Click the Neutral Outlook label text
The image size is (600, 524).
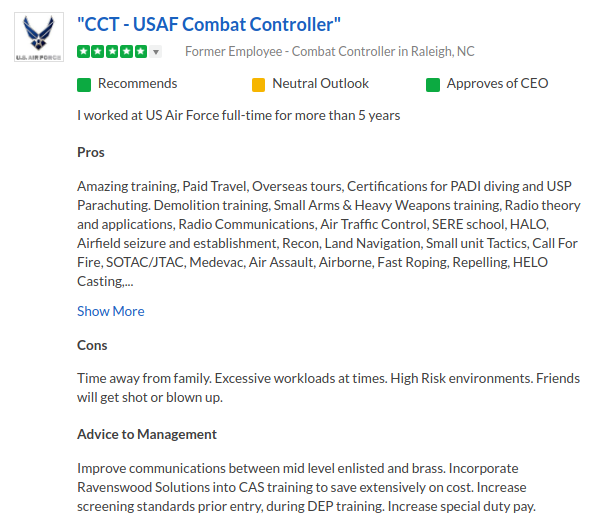pos(320,84)
